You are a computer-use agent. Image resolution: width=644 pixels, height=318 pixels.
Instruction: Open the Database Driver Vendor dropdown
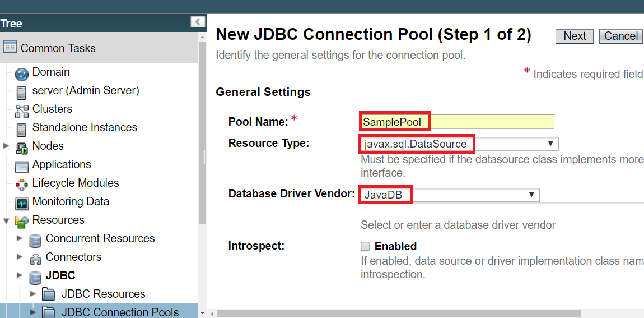(x=450, y=195)
